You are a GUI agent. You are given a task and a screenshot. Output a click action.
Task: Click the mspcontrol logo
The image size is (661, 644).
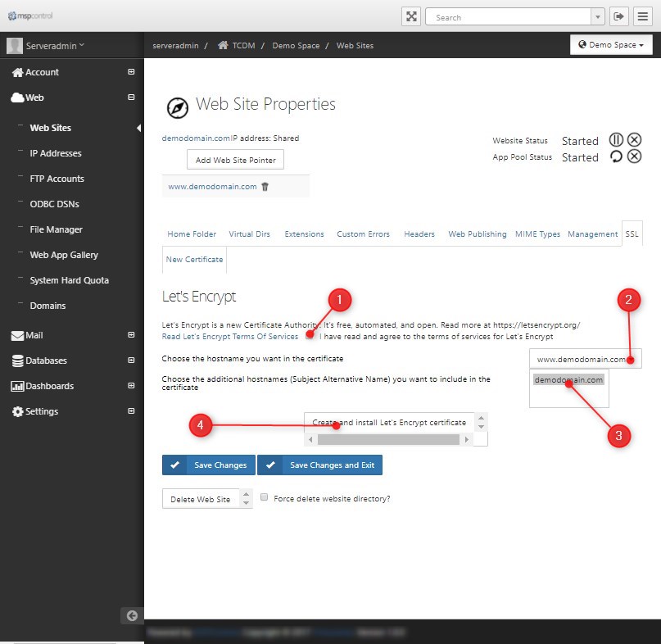point(30,16)
